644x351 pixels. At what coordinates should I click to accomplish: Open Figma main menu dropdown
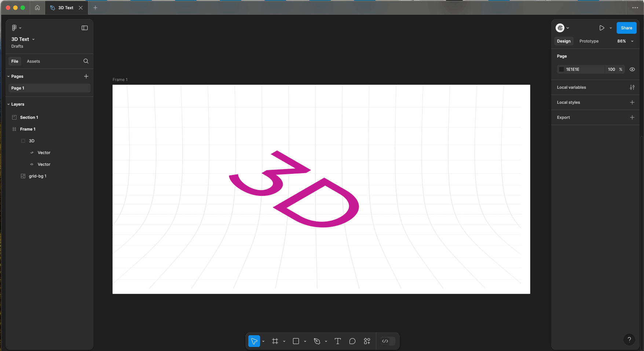tap(17, 28)
